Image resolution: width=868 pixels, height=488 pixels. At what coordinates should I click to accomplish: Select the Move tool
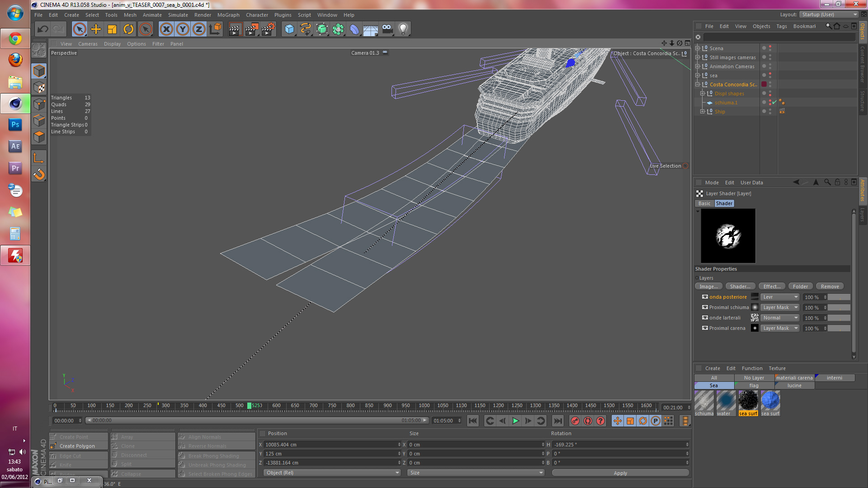coord(96,29)
